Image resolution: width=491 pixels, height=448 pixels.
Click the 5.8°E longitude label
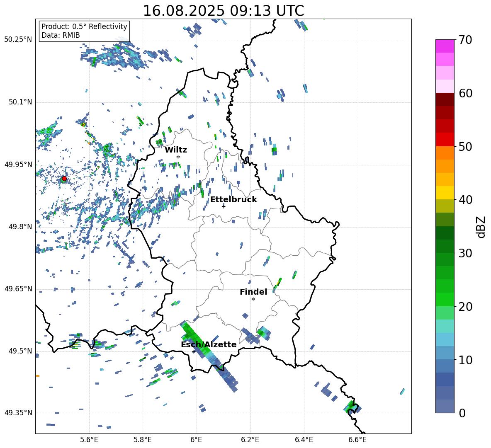(x=143, y=440)
